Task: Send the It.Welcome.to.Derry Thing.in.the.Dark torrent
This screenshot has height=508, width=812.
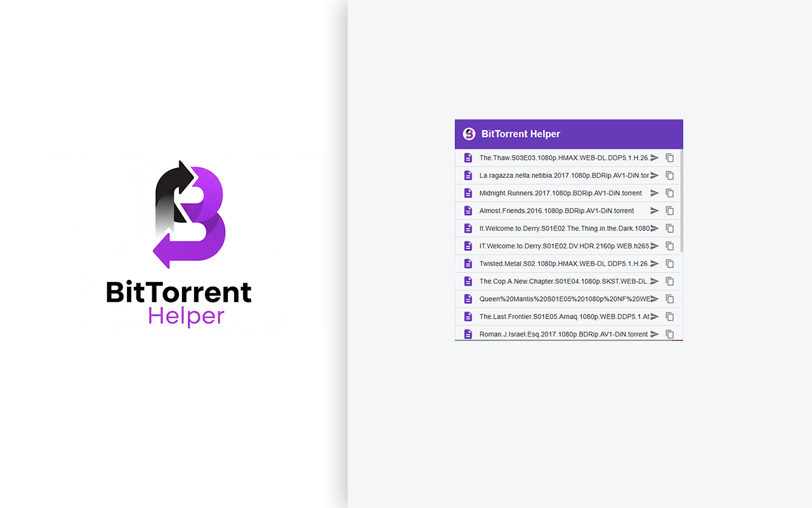Action: 655,229
